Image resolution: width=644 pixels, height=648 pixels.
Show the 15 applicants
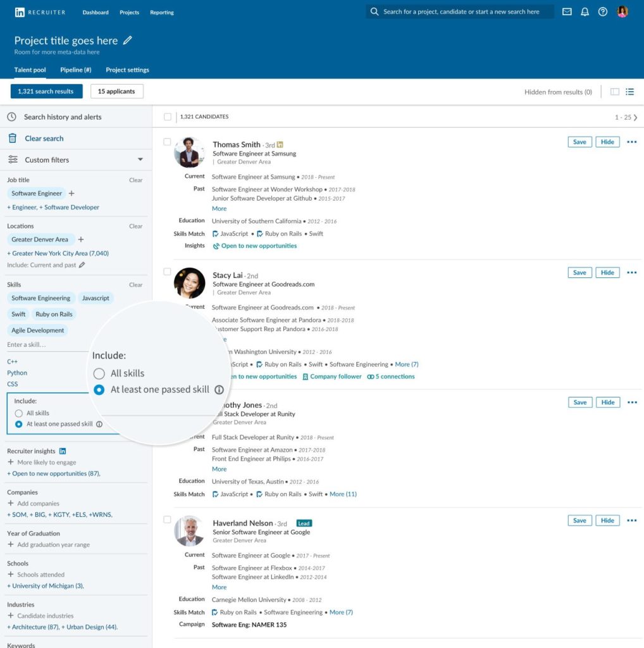117,91
